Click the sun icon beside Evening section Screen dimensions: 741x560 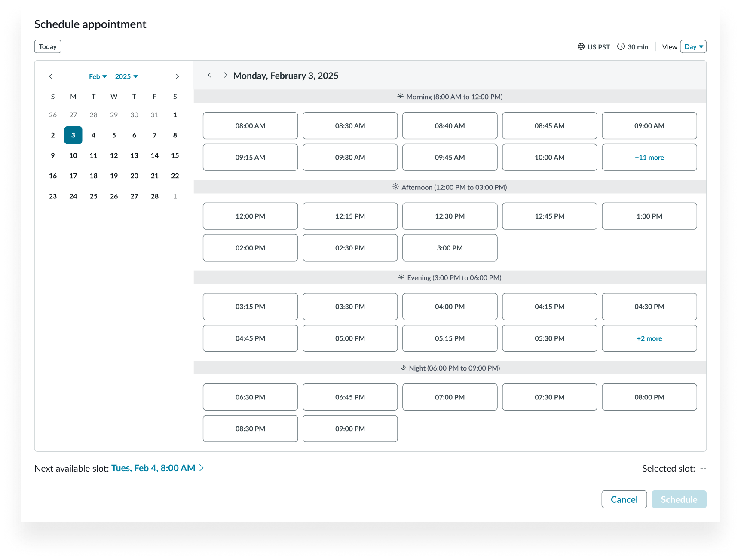[401, 277]
